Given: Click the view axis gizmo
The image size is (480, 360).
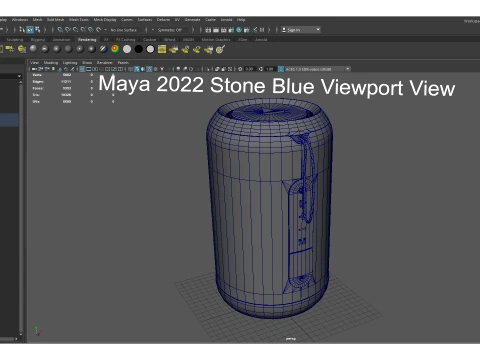Looking at the screenshot, I should point(38,331).
